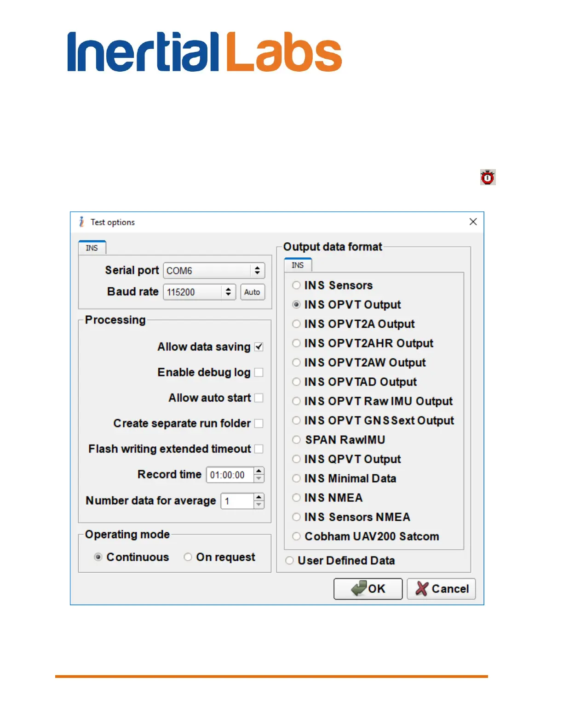The height and width of the screenshot is (728, 563).
Task: Select INS OPVT Output radio button
Action: point(296,305)
